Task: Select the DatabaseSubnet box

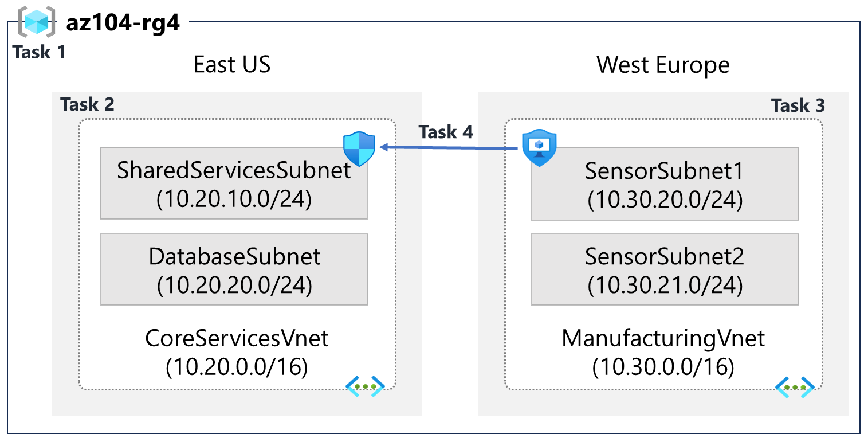Action: click(x=234, y=269)
